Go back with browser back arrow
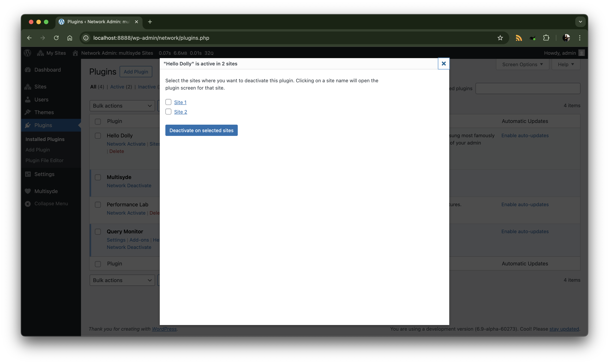The height and width of the screenshot is (364, 609). (x=29, y=38)
